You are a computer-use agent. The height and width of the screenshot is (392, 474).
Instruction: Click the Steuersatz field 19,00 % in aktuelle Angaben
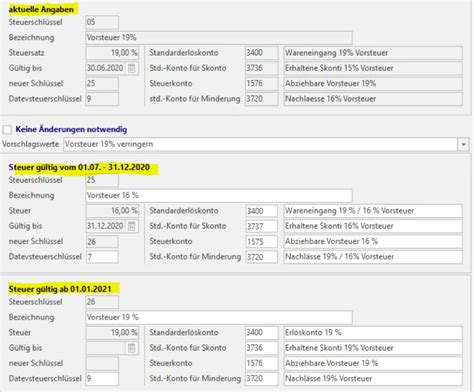pos(112,53)
